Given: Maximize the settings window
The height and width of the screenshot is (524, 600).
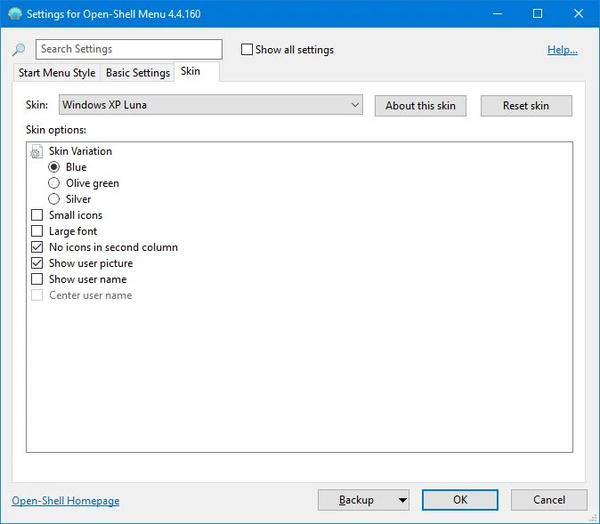Looking at the screenshot, I should point(538,14).
